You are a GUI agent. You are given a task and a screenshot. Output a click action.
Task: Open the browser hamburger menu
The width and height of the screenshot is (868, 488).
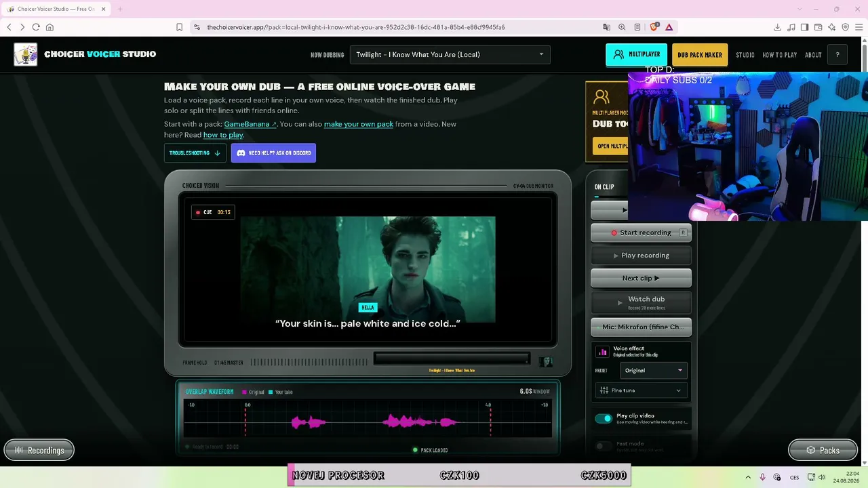pyautogui.click(x=859, y=27)
